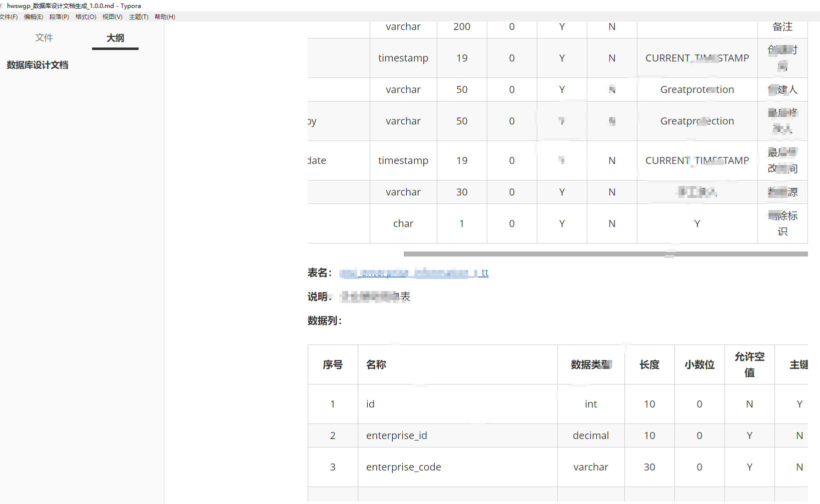Viewport: 820px width, 504px height.
Task: Select the id name cell
Action: pos(458,404)
